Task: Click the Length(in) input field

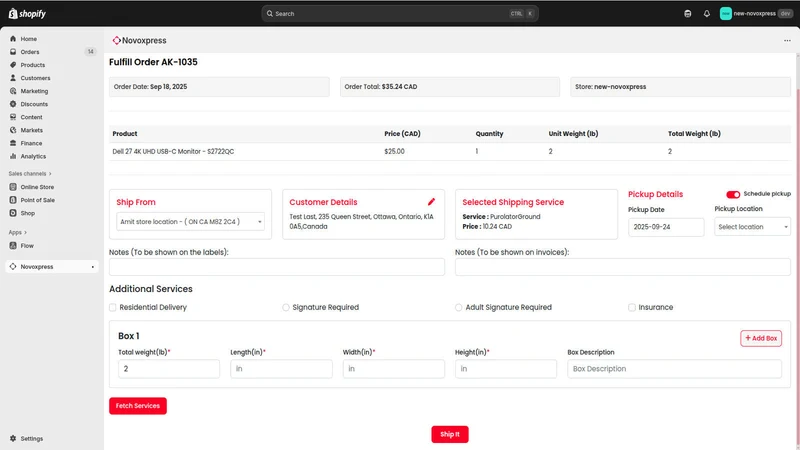Action: [281, 368]
